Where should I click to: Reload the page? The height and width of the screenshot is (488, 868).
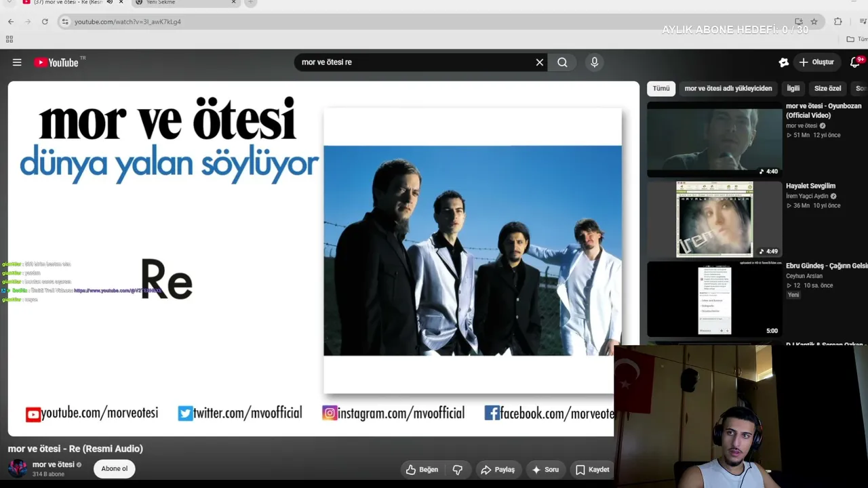point(45,22)
